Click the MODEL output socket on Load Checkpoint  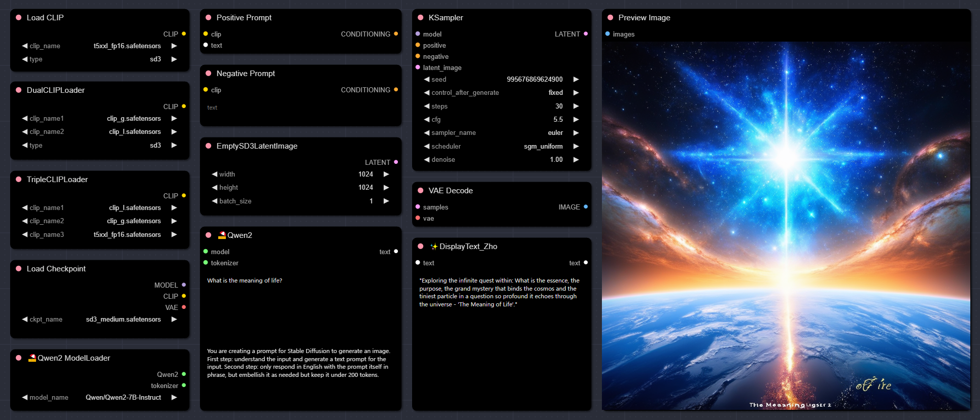pos(184,285)
